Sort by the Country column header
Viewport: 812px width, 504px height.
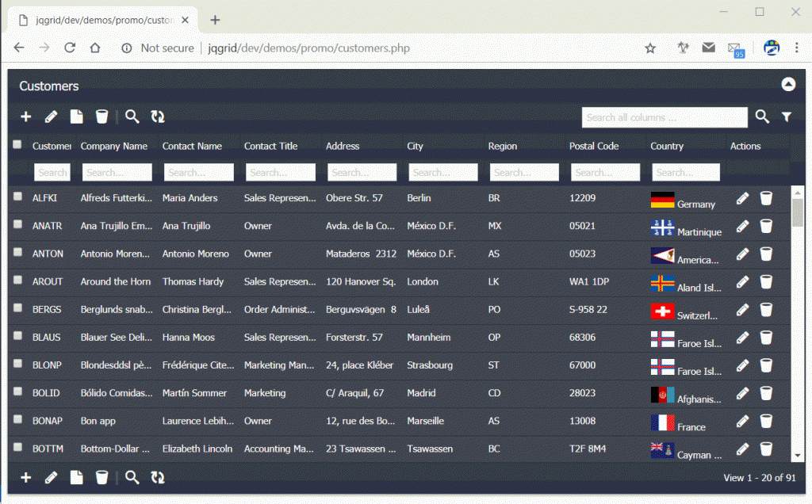click(x=667, y=146)
